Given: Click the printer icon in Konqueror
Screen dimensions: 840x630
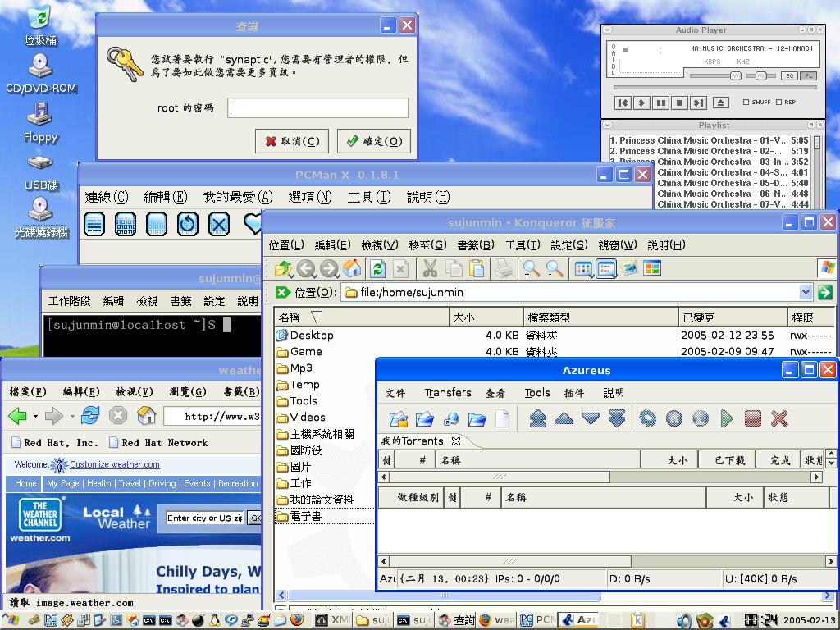Looking at the screenshot, I should pyautogui.click(x=503, y=268).
